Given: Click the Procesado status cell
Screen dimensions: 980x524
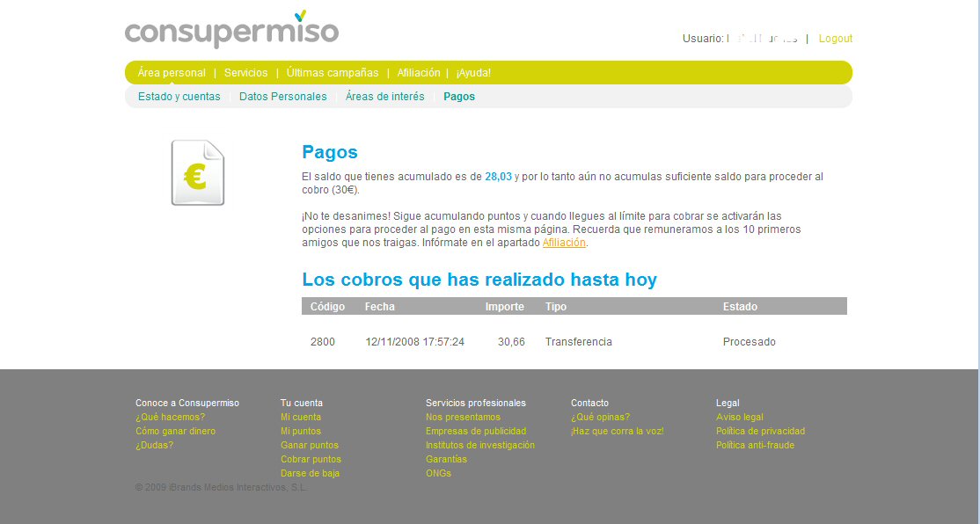Looking at the screenshot, I should coord(750,342).
